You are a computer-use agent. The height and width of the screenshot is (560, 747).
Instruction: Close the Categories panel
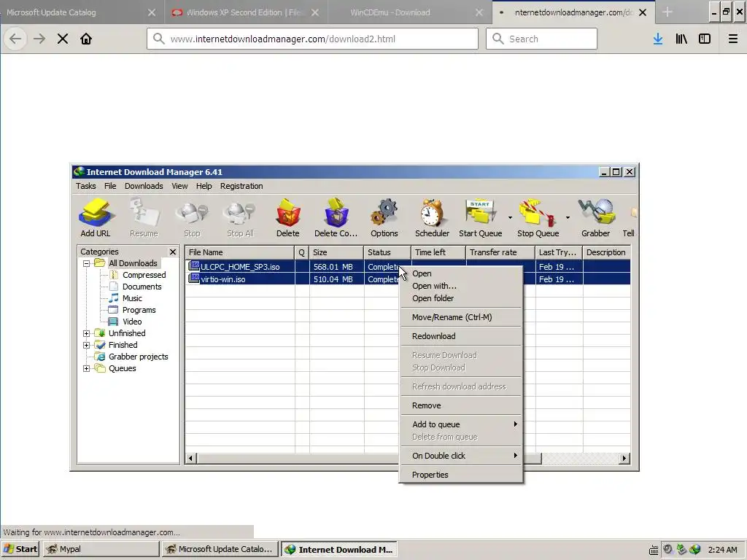point(173,252)
